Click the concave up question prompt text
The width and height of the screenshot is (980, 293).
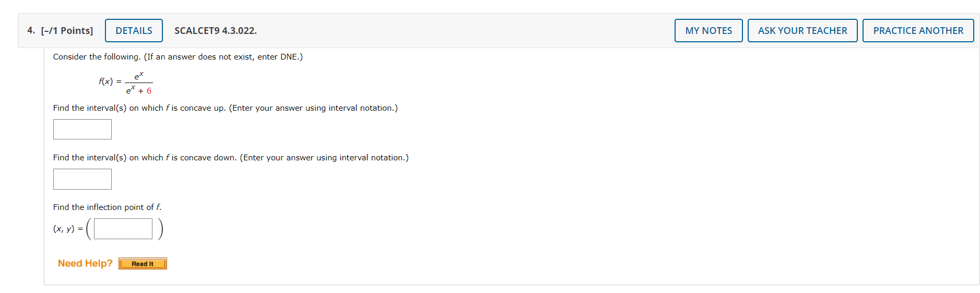coord(225,108)
